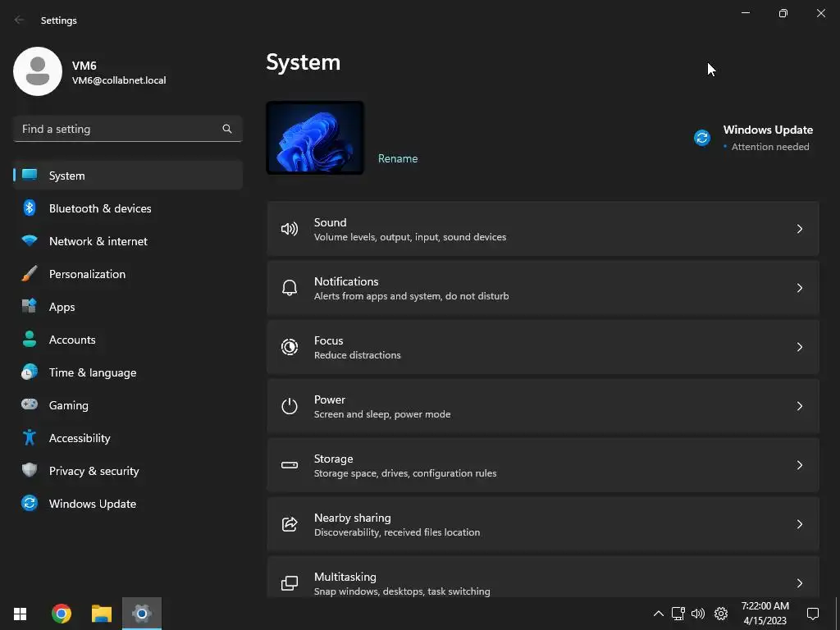
Task: Click the Rename link
Action: pyautogui.click(x=398, y=158)
